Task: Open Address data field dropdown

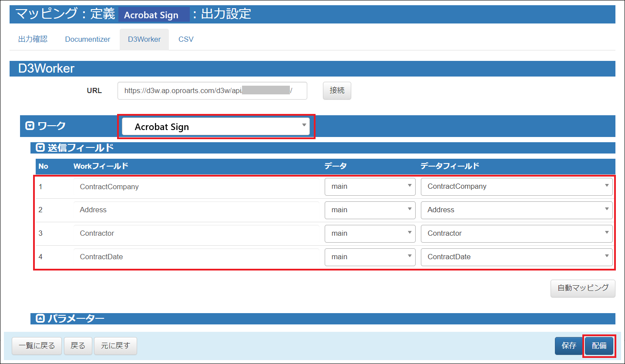Action: coord(517,210)
